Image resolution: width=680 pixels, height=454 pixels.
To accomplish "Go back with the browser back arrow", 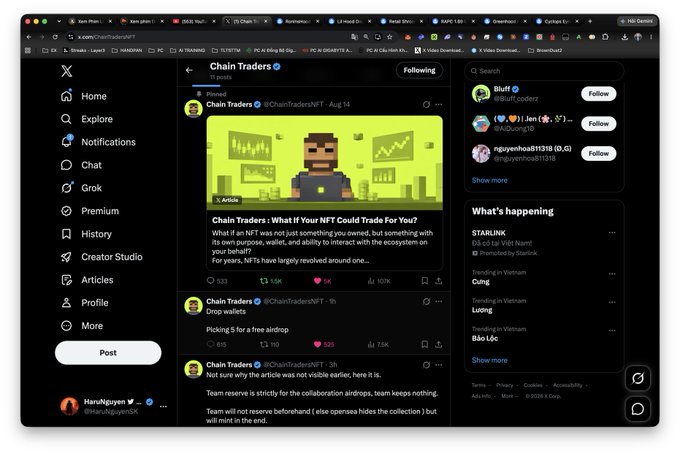I will [29, 37].
